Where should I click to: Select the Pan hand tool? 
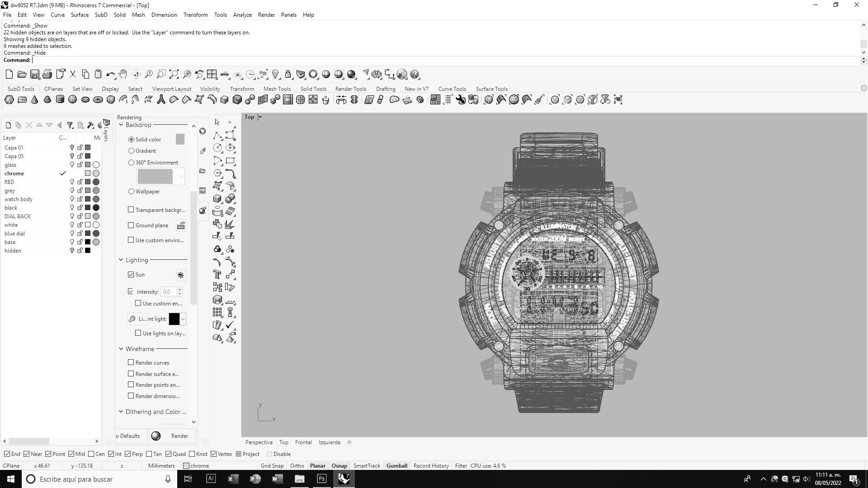click(123, 75)
